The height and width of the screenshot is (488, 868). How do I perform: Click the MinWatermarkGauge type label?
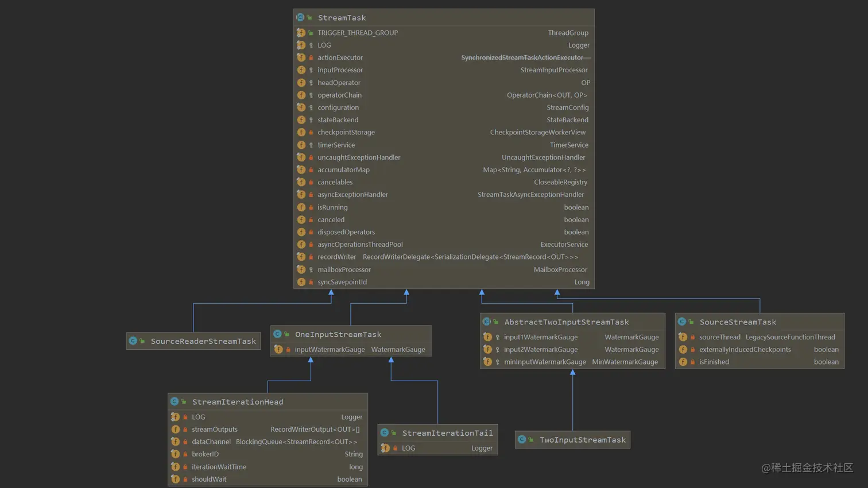point(625,362)
